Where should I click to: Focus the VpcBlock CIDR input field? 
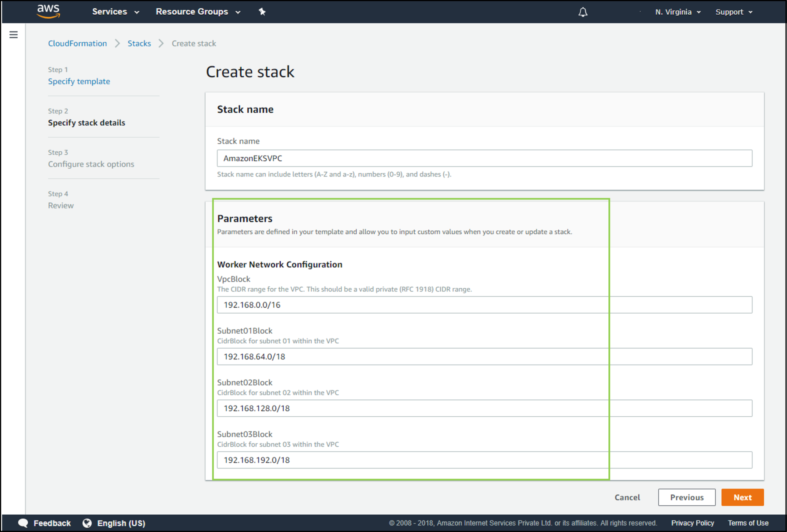pyautogui.click(x=484, y=305)
